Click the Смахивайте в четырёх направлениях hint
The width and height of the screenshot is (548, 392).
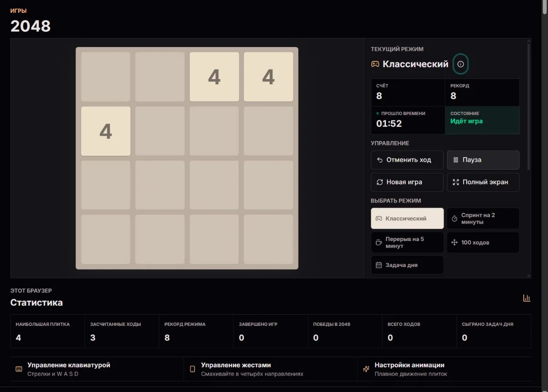click(252, 374)
